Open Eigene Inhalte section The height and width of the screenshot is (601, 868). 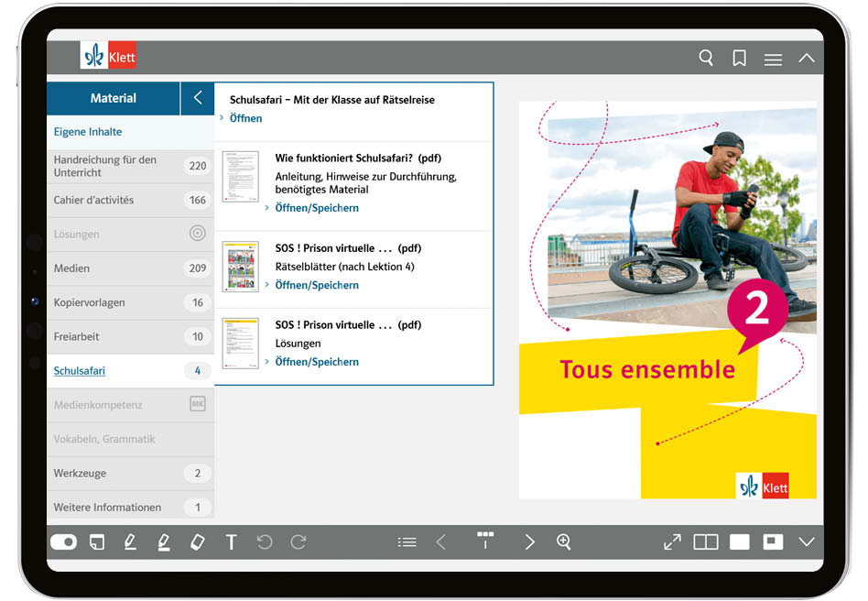[x=130, y=132]
